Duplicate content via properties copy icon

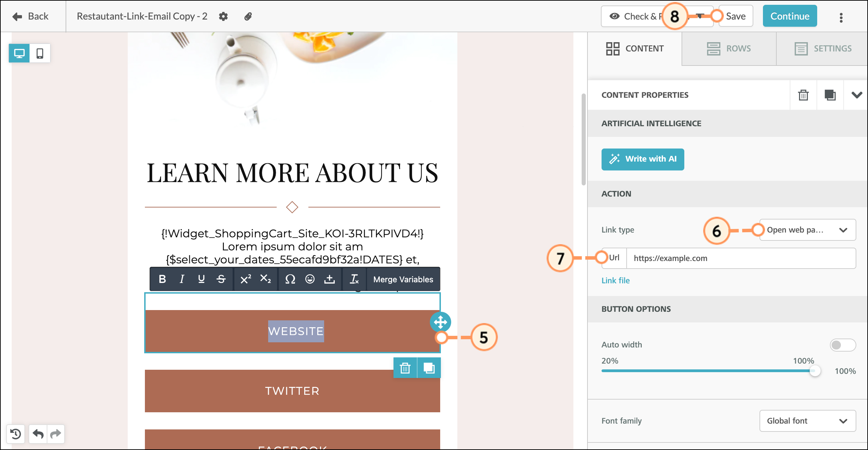830,95
